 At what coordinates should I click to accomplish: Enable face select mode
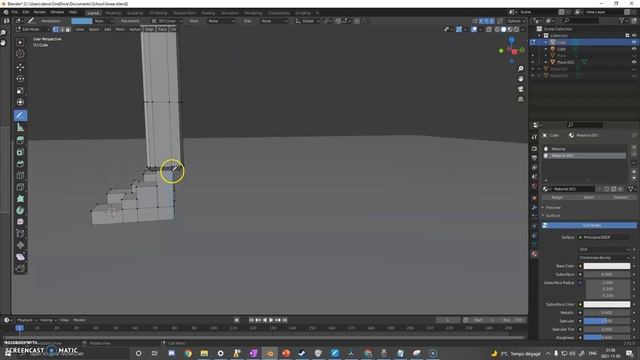(68, 29)
